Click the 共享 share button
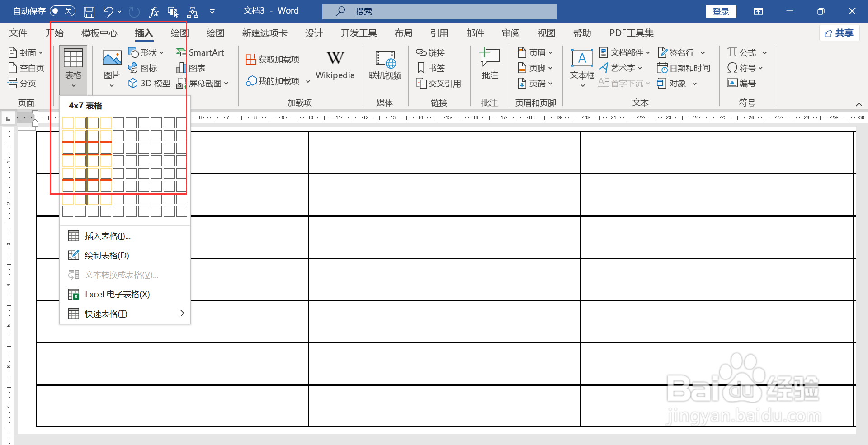This screenshot has height=445, width=868. (x=839, y=33)
